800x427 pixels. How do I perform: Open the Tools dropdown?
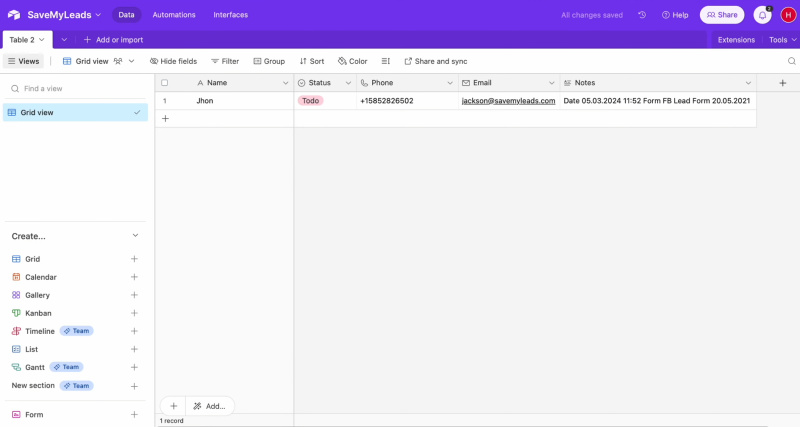point(783,40)
